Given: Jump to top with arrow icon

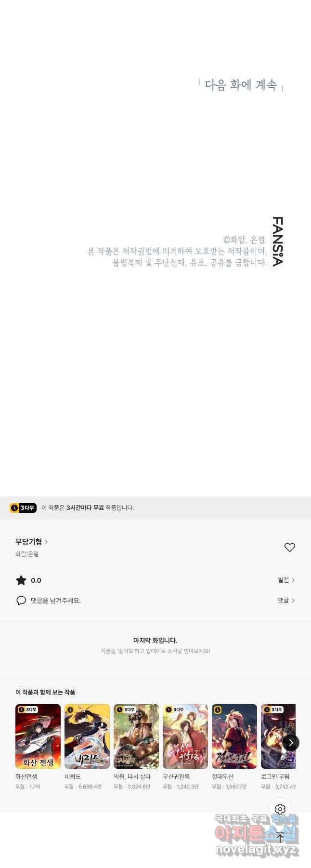Looking at the screenshot, I should click(280, 838).
